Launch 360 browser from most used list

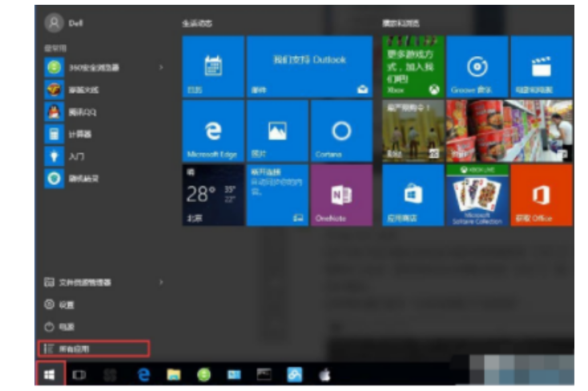(104, 67)
